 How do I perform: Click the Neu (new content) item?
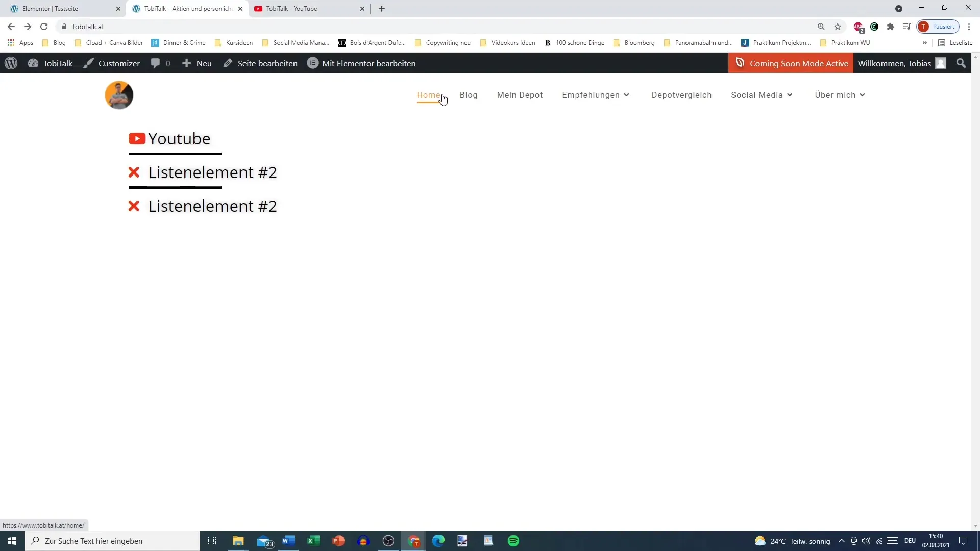pyautogui.click(x=197, y=63)
